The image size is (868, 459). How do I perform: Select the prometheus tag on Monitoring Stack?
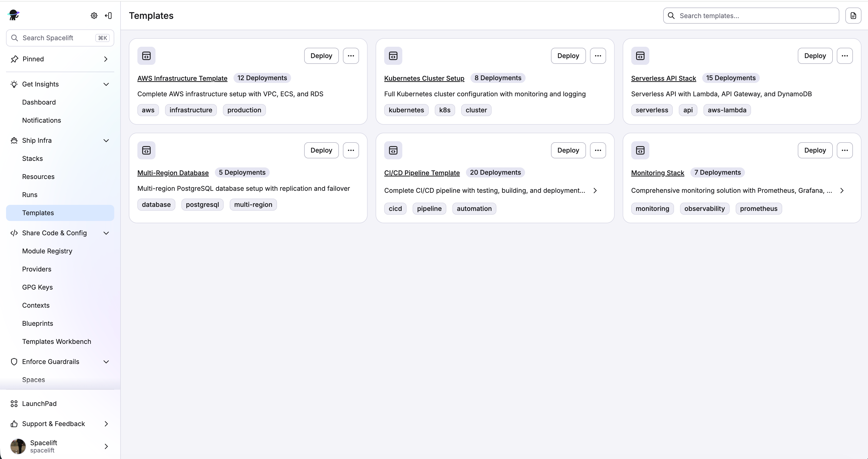point(759,208)
